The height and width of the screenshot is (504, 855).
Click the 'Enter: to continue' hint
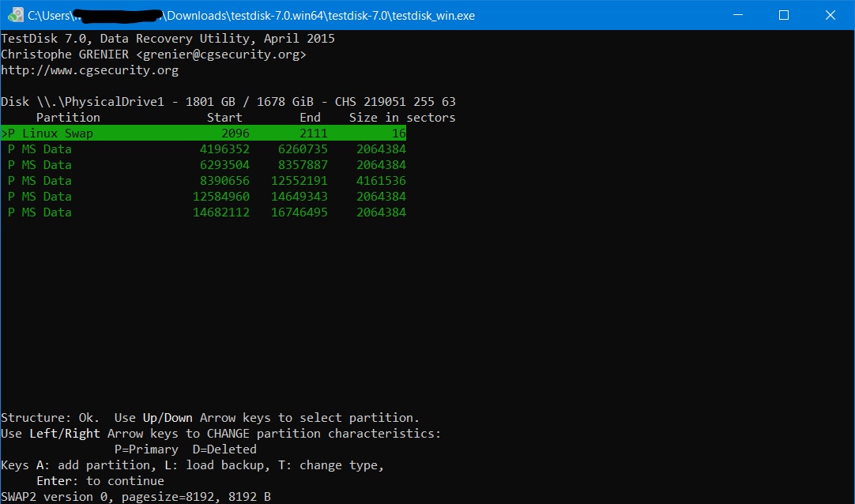100,481
